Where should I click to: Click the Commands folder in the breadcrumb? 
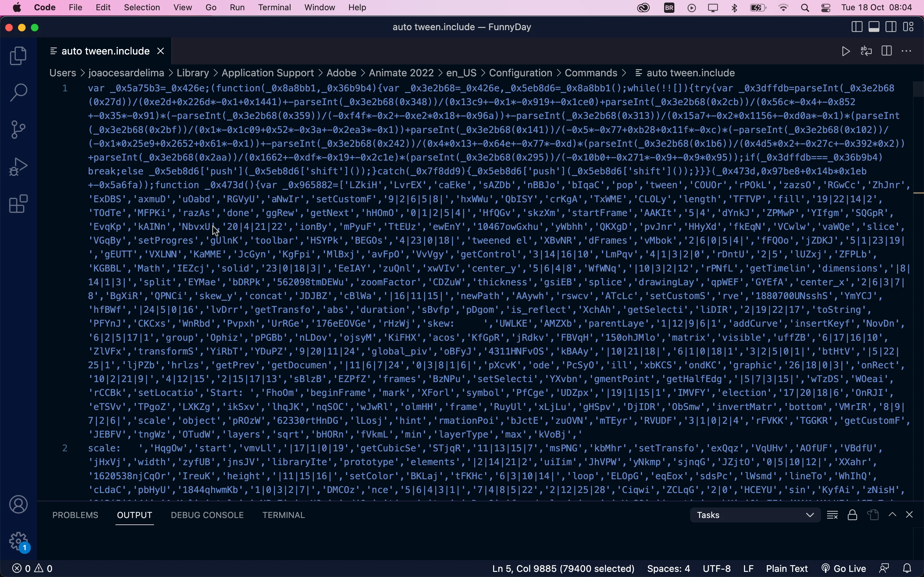591,73
